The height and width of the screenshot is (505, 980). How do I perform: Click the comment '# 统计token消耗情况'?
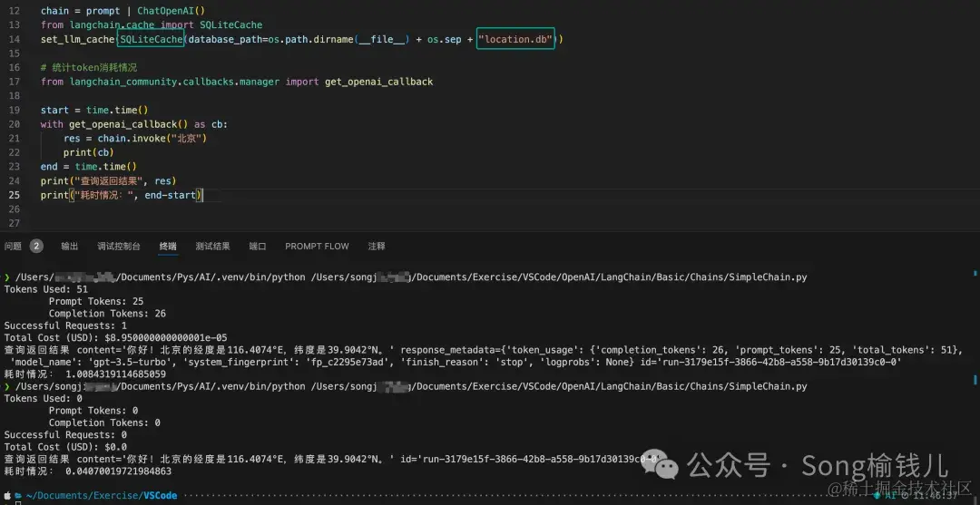89,67
